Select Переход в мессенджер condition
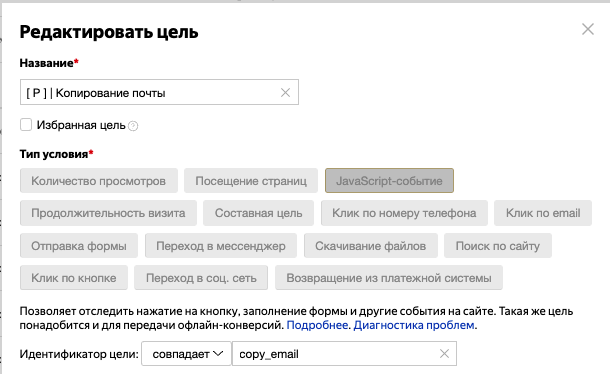This screenshot has height=374, width=610. (221, 246)
